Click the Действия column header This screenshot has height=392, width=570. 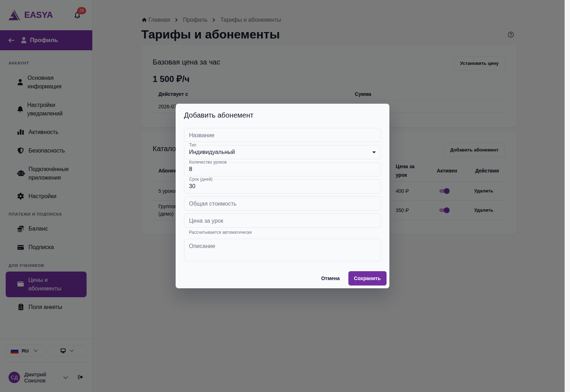487,171
